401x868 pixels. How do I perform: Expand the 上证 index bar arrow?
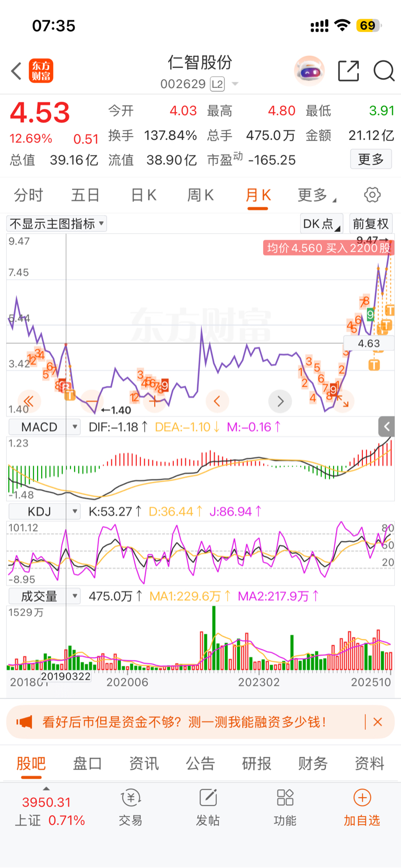tap(46, 789)
